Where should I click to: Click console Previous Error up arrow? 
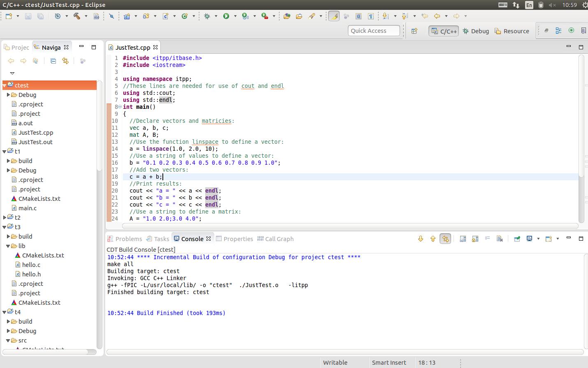[x=433, y=239]
